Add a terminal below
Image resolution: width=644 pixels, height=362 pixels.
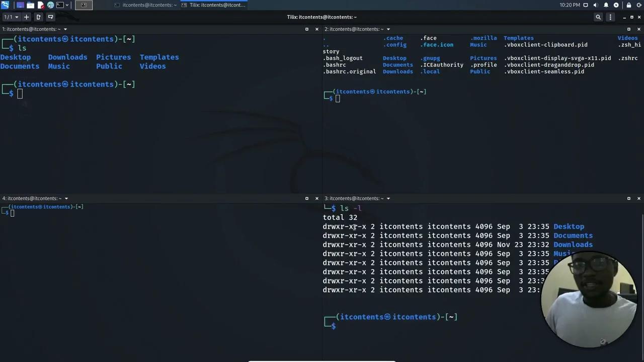coord(50,17)
